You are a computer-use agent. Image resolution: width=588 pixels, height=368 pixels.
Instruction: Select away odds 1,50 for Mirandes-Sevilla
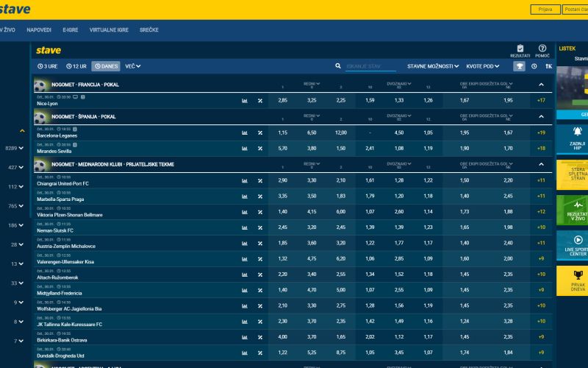(x=340, y=149)
